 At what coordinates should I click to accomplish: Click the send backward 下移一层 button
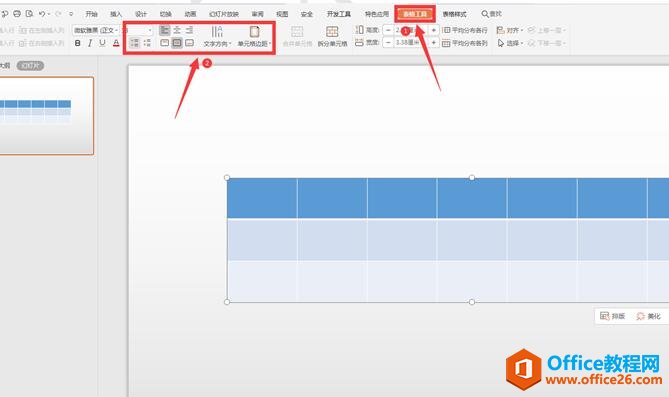[547, 43]
